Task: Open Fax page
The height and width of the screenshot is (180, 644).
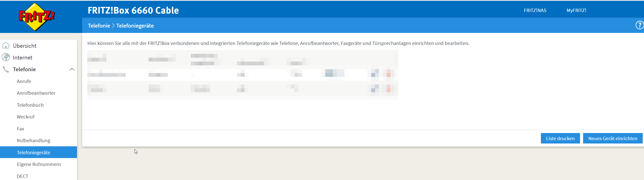Action: tap(20, 129)
